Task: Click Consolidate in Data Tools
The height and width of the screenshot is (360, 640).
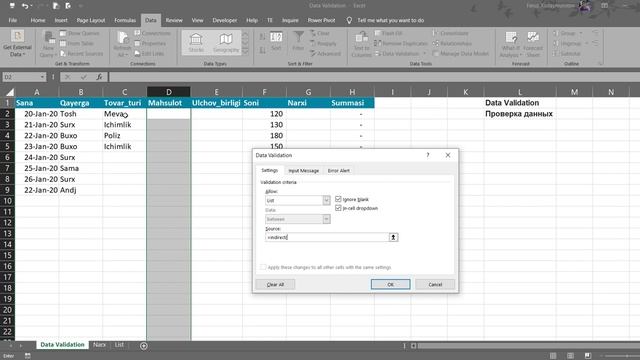Action: (450, 33)
